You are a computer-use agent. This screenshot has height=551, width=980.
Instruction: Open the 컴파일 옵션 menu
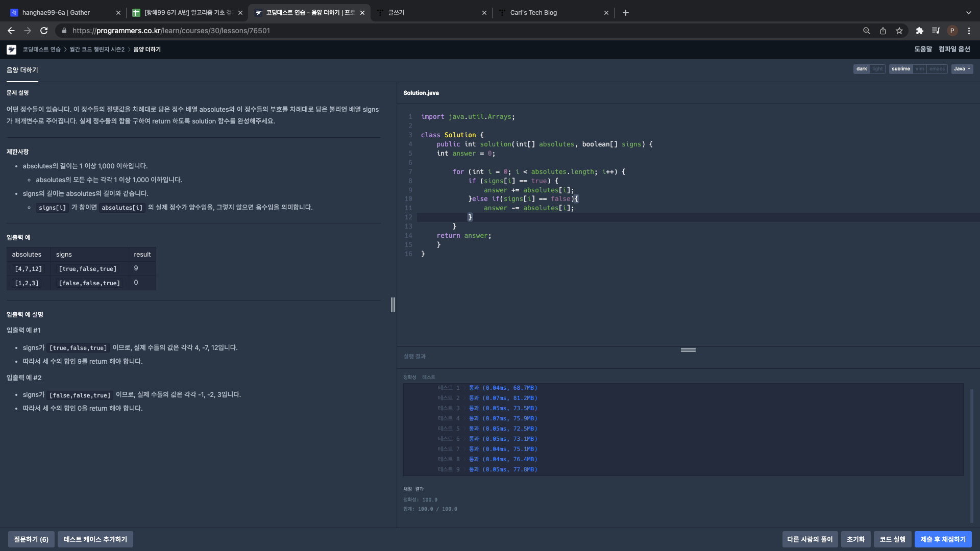pyautogui.click(x=954, y=49)
